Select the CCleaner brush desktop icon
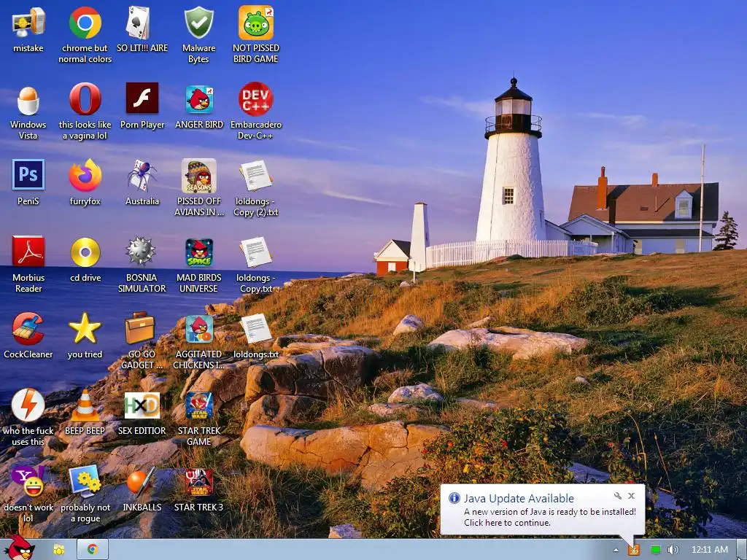Screen dimensions: 747x560 [28, 329]
